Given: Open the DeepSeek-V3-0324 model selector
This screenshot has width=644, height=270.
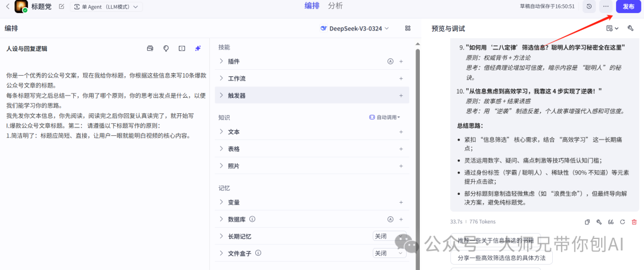Looking at the screenshot, I should point(355,29).
